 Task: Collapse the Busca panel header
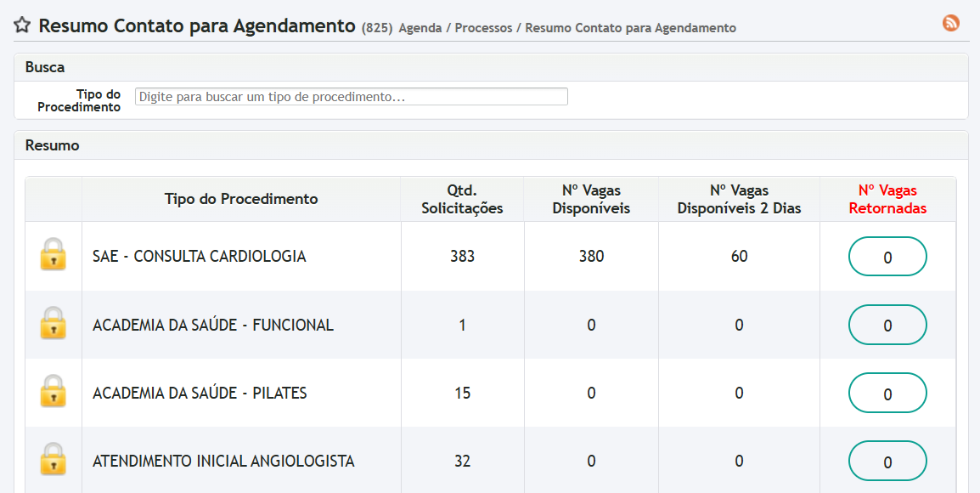[x=45, y=67]
